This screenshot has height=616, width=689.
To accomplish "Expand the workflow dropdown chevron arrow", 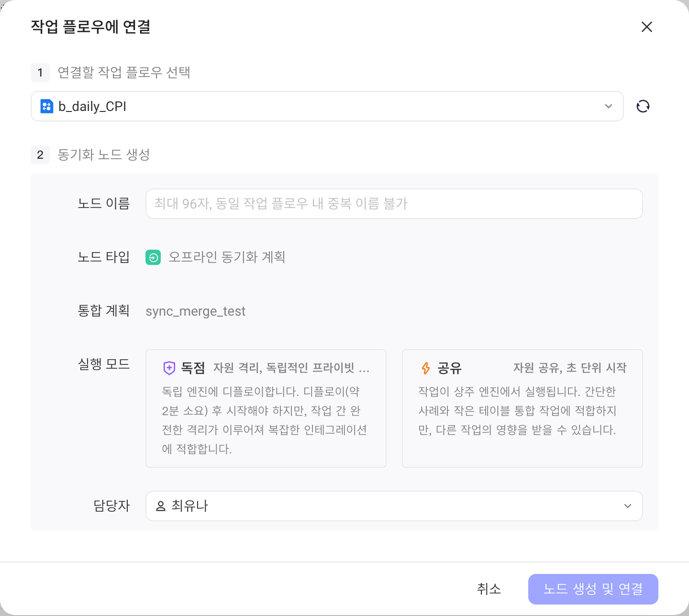I will pyautogui.click(x=609, y=106).
